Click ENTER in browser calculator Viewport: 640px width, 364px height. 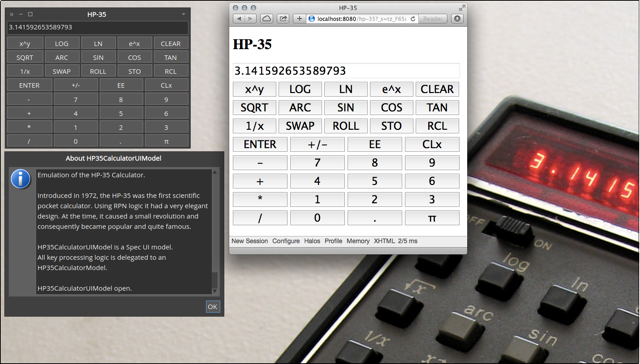pos(260,144)
